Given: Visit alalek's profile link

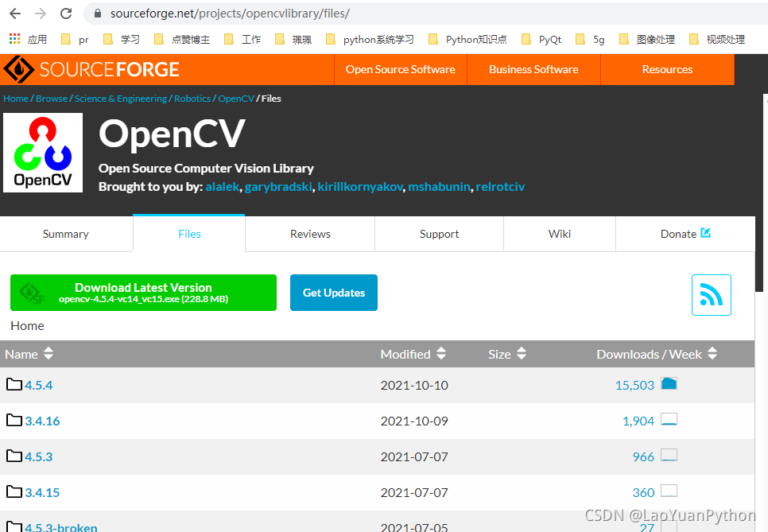Looking at the screenshot, I should (x=223, y=187).
